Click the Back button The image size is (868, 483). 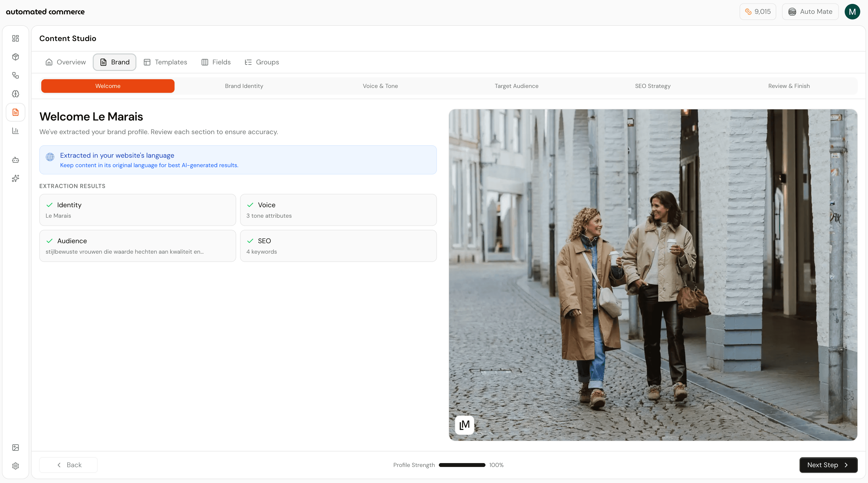(68, 465)
